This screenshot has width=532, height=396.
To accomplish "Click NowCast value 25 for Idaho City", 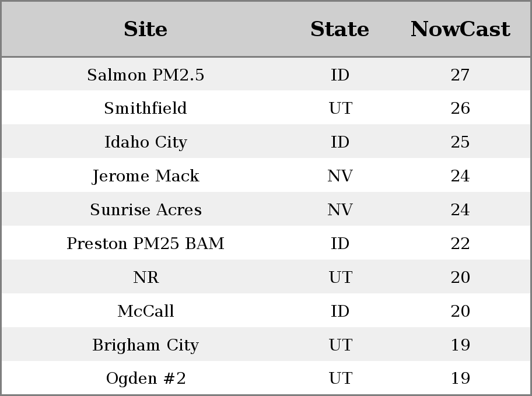I will click(x=460, y=142).
